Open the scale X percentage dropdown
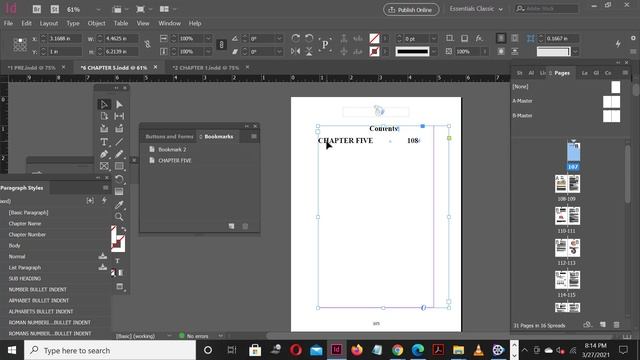 click(208, 38)
